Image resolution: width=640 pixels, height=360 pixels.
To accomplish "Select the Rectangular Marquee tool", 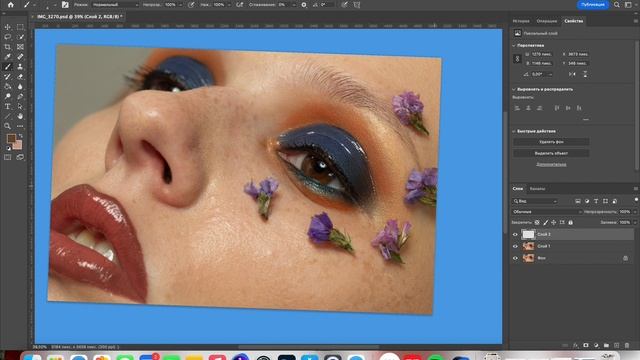I will point(20,27).
